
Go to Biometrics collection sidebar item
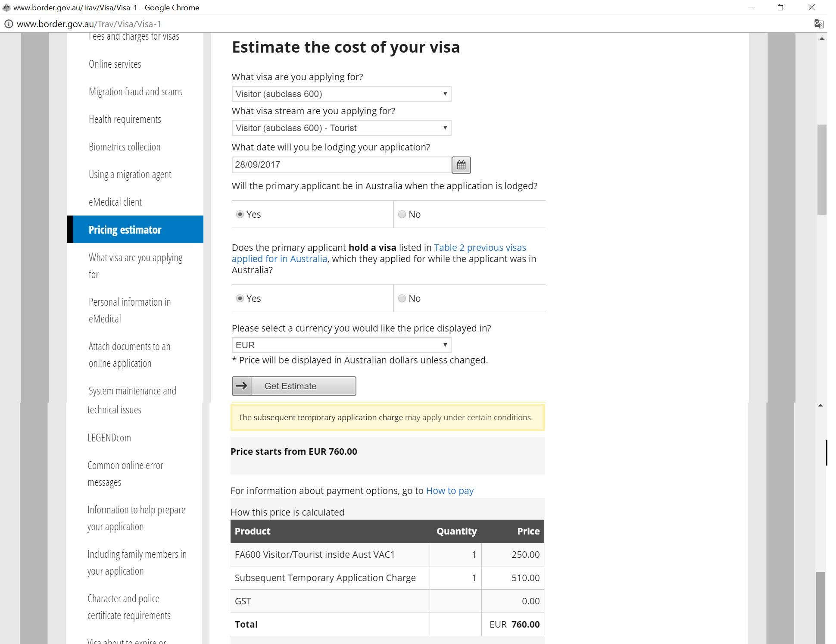(x=125, y=147)
